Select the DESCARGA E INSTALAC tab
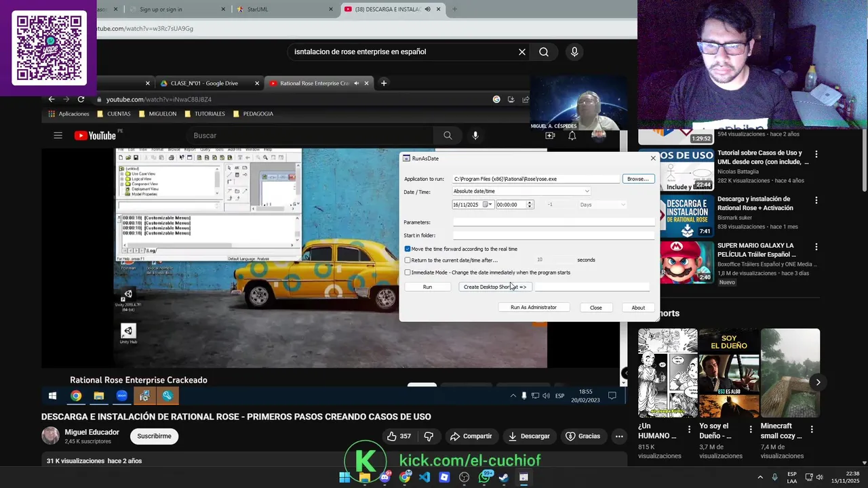Image resolution: width=868 pixels, height=488 pixels. click(393, 9)
